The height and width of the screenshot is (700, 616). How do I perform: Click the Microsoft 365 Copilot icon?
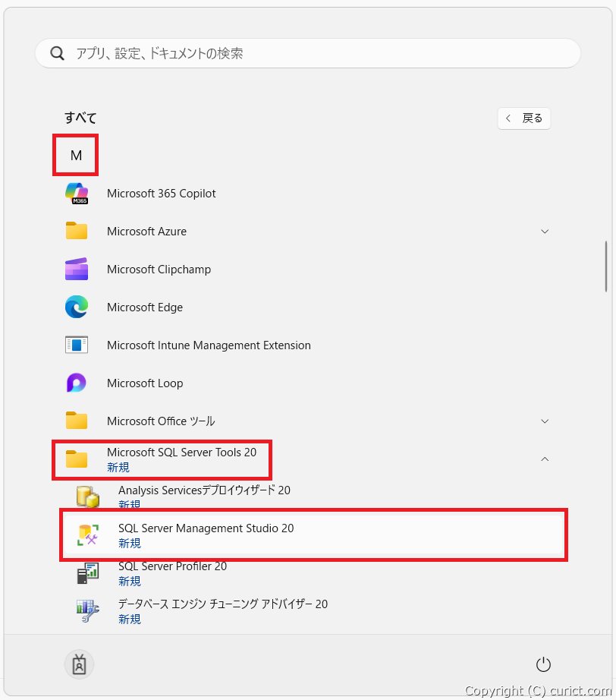coord(77,194)
